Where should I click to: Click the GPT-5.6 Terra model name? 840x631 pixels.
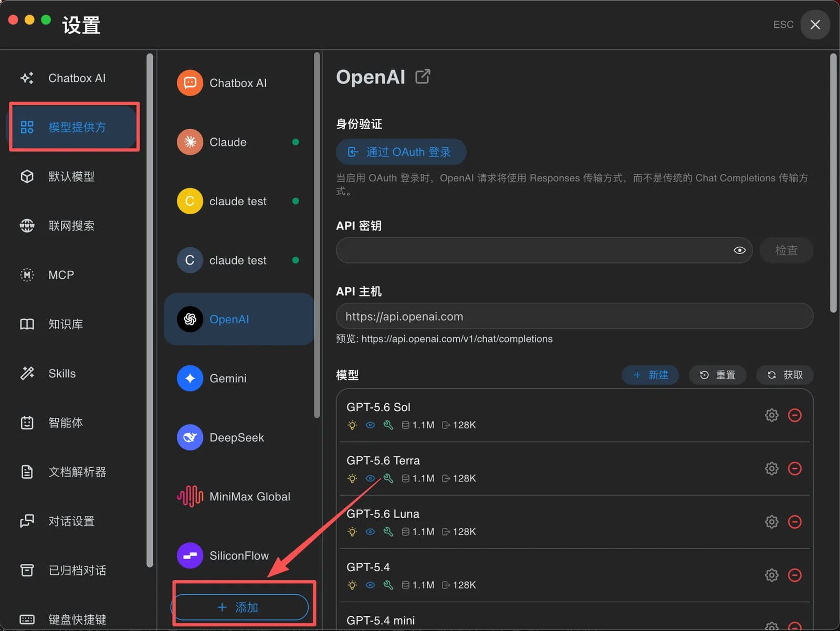point(383,460)
